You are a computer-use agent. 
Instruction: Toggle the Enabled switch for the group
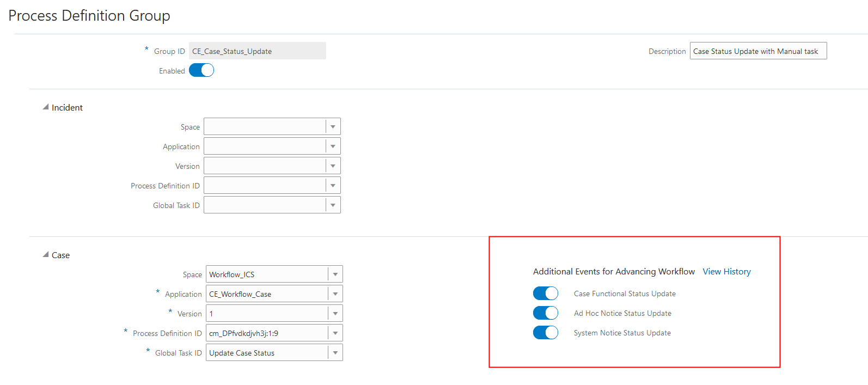coord(201,70)
